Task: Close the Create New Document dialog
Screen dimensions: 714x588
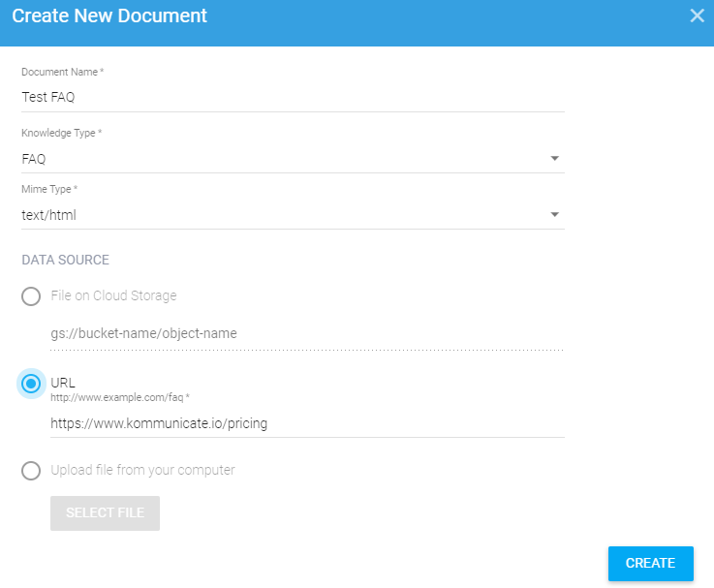Action: [697, 15]
